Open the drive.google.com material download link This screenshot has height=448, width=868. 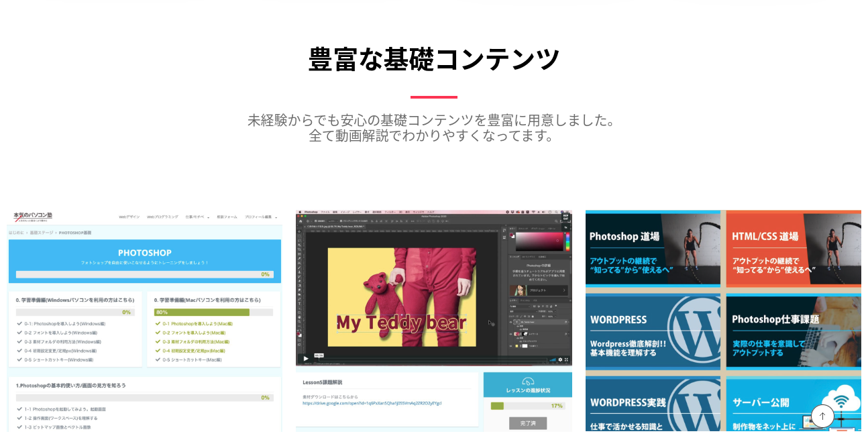point(372,403)
